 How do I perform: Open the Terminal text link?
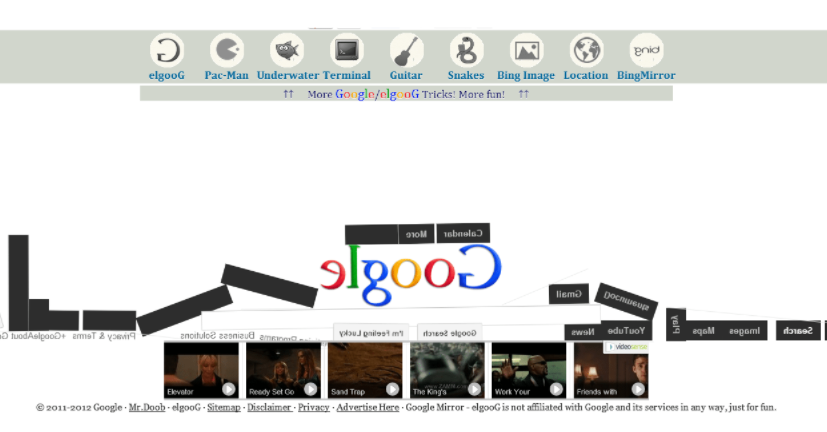[x=347, y=75]
